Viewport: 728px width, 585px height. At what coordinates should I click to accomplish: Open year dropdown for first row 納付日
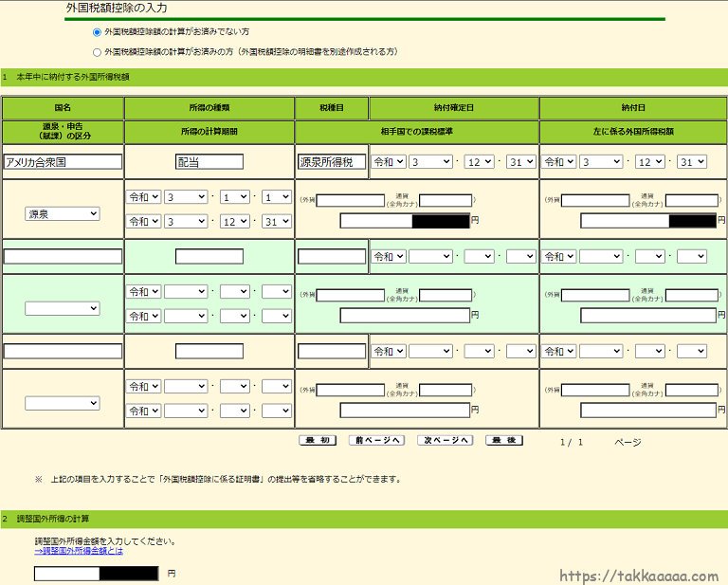click(601, 161)
